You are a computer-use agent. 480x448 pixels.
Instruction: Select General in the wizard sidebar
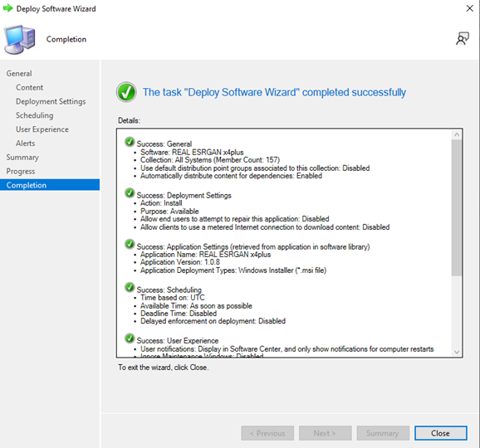[x=19, y=73]
